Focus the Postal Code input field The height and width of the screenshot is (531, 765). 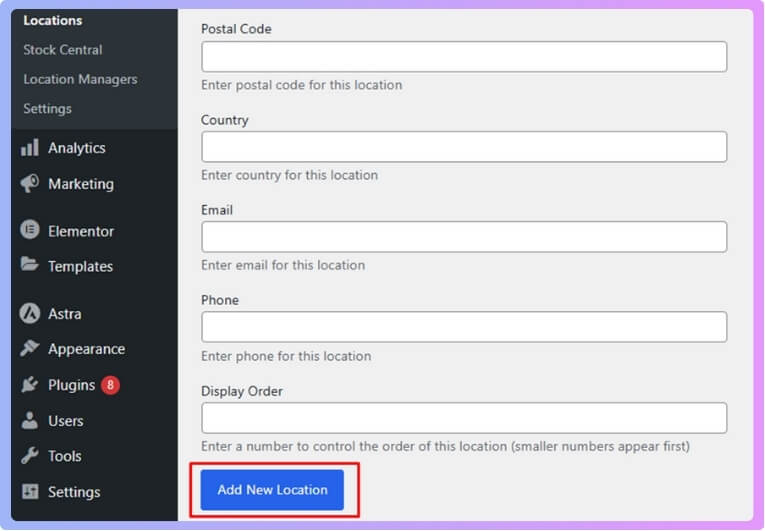click(464, 57)
